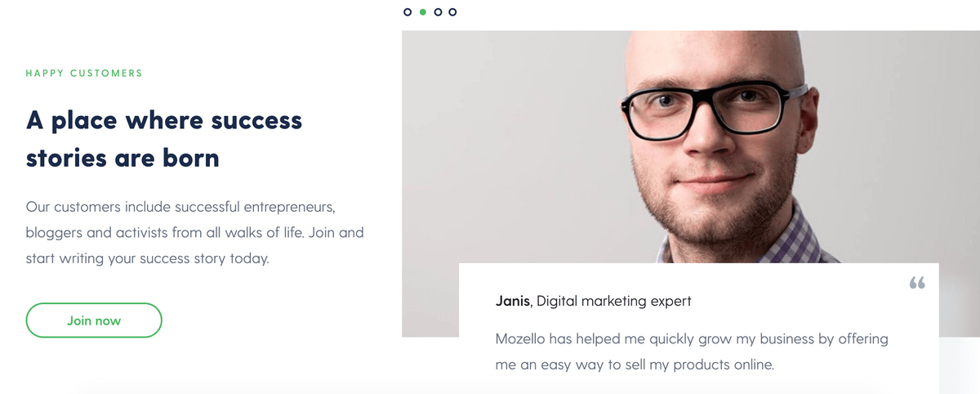
Task: Click the gray quotation mark icon
Action: pos(917,283)
